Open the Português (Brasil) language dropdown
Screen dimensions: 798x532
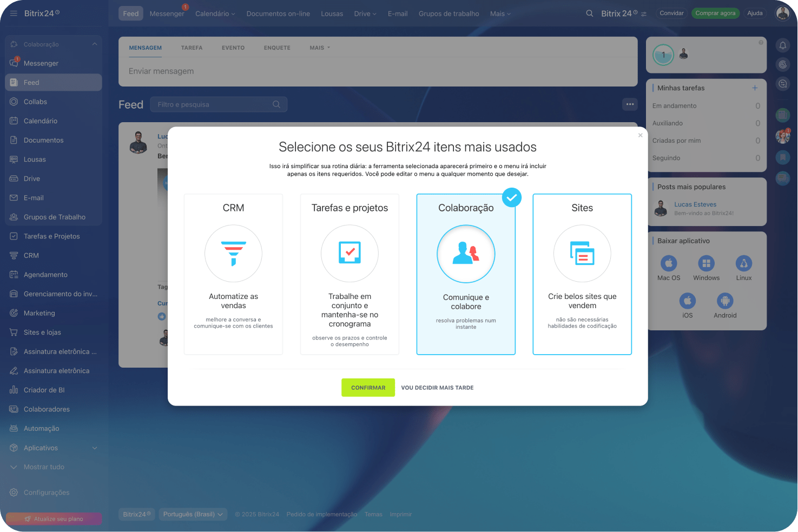pos(193,514)
